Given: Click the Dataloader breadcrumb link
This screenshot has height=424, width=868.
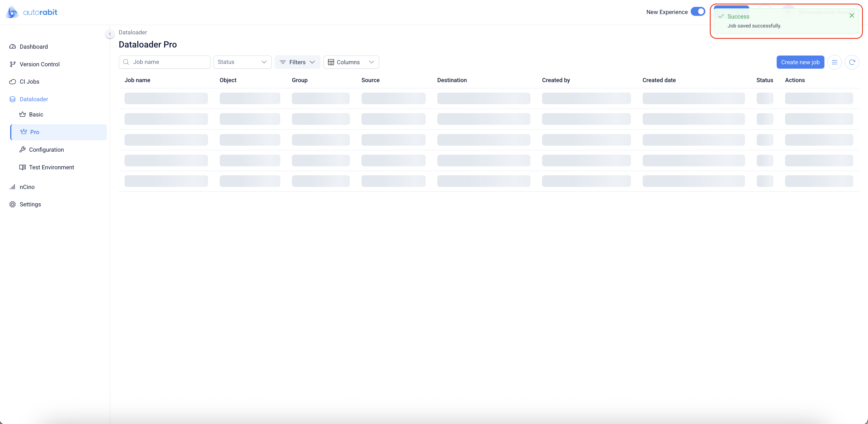Looking at the screenshot, I should (x=133, y=32).
